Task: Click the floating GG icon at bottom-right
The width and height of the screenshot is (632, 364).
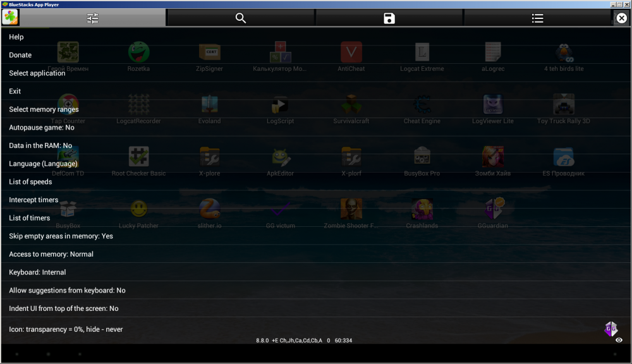Action: point(611,328)
